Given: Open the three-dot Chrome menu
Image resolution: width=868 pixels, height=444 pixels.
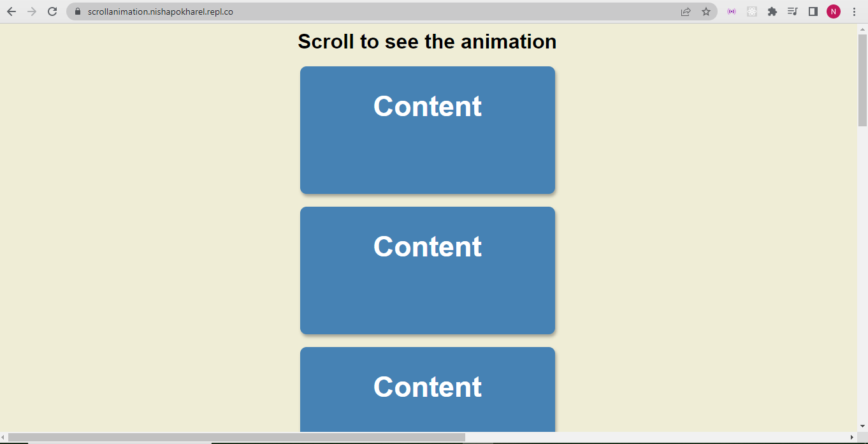Looking at the screenshot, I should [854, 11].
